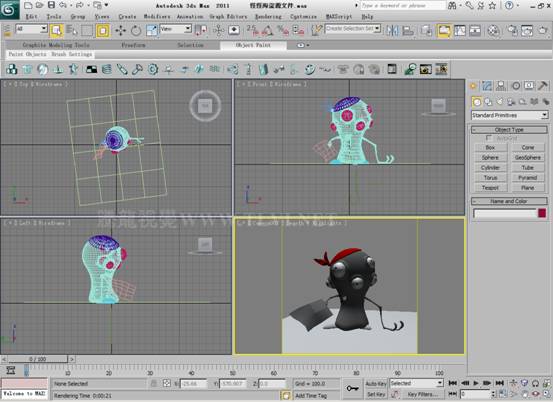Image resolution: width=553 pixels, height=402 pixels.
Task: Create a Box primitive
Action: [490, 147]
